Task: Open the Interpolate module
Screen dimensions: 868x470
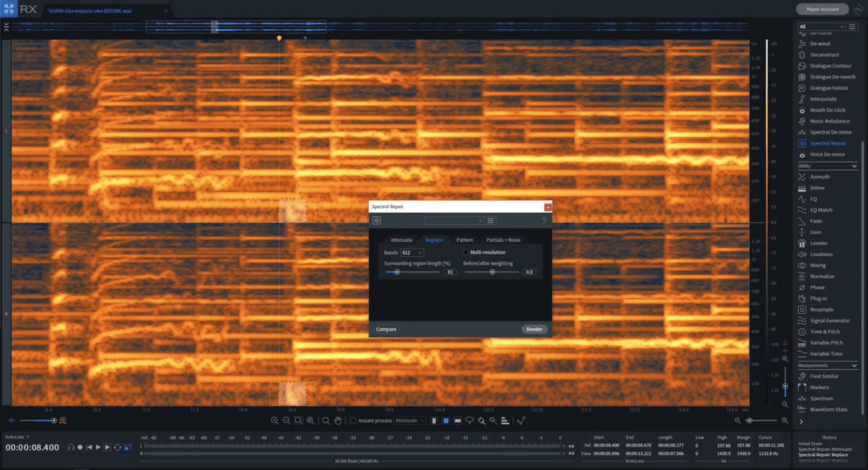Action: 823,99
